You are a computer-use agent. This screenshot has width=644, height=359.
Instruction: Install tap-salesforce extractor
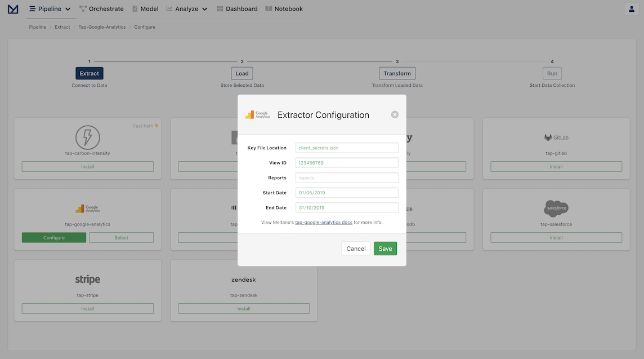coord(556,238)
